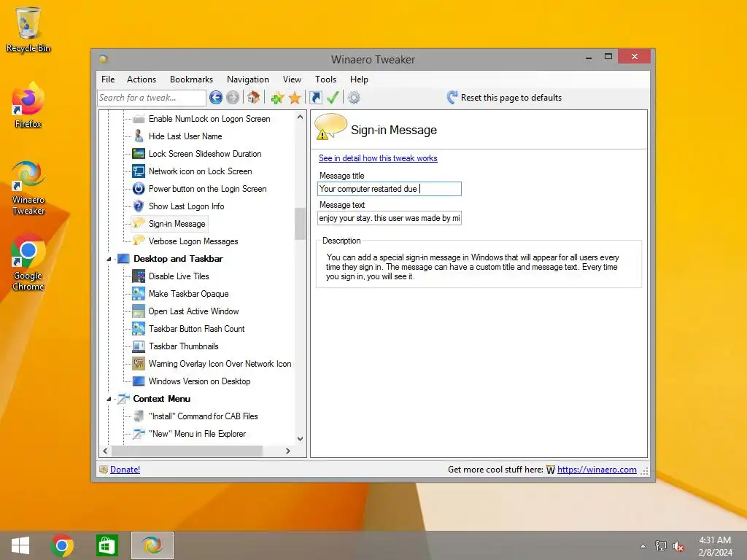Screen dimensions: 747x560
Task: Click the Make Taskbar Opaque icon
Action: click(x=139, y=294)
